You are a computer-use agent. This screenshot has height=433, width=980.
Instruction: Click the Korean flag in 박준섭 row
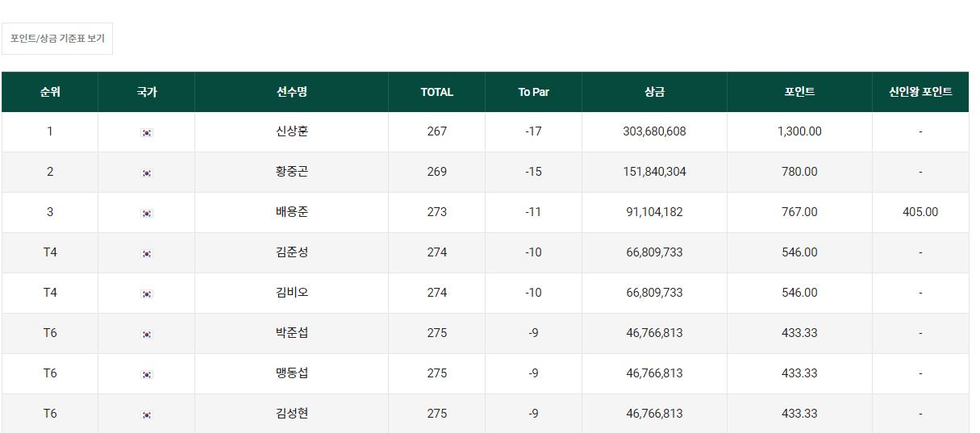click(147, 334)
